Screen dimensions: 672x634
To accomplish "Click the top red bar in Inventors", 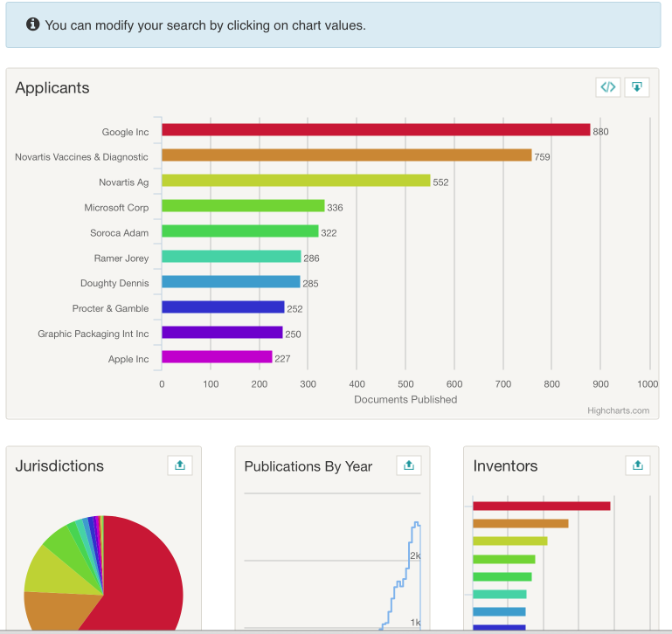I will click(542, 506).
